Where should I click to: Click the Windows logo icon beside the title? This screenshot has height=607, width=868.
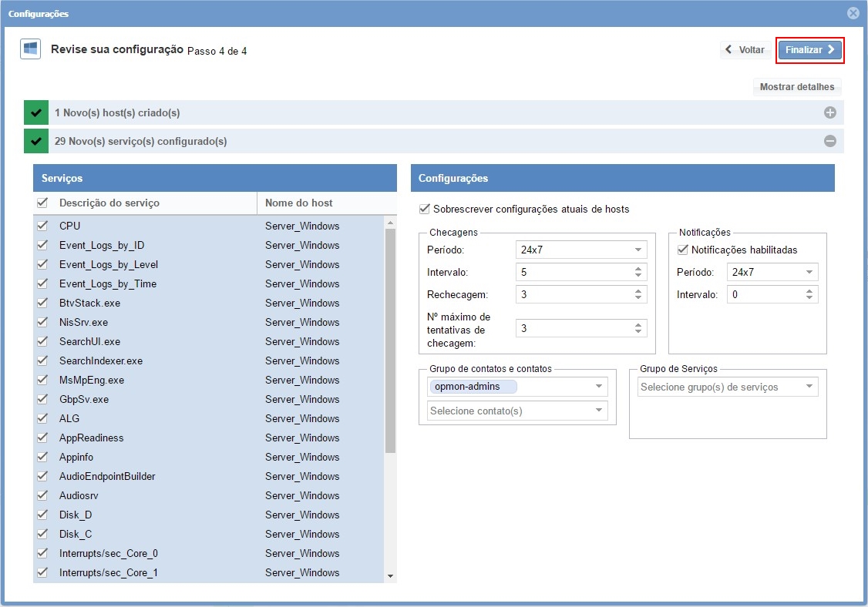(30, 49)
